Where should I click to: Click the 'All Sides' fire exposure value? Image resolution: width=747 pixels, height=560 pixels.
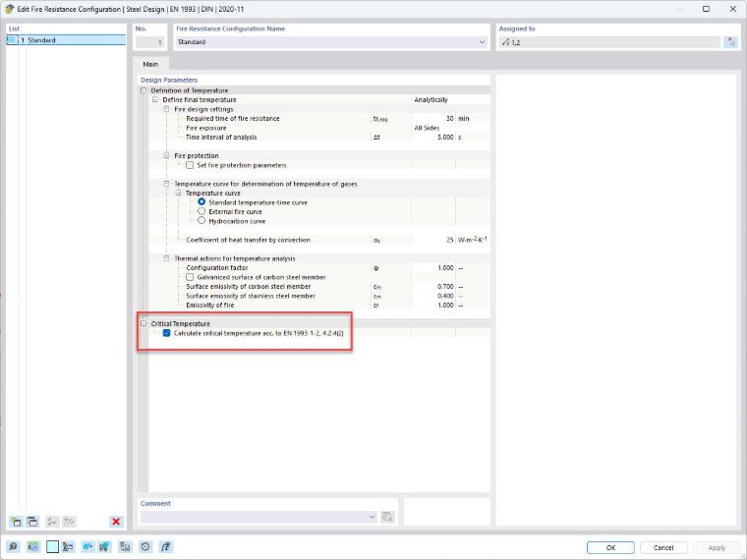[450, 128]
